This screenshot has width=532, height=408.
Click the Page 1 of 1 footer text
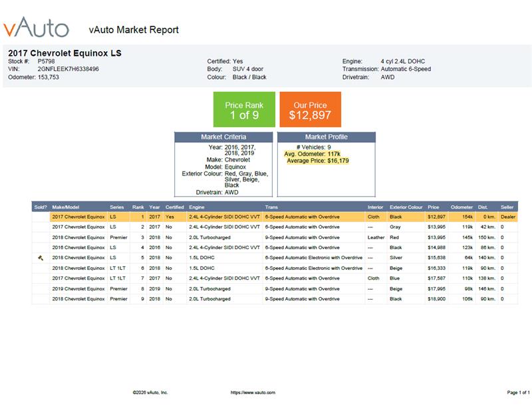518,393
